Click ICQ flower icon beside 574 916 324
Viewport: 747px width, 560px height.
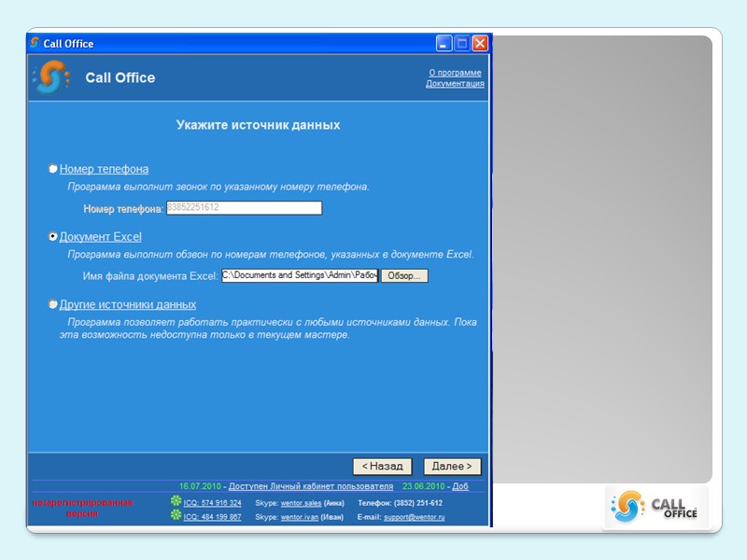[x=176, y=501]
